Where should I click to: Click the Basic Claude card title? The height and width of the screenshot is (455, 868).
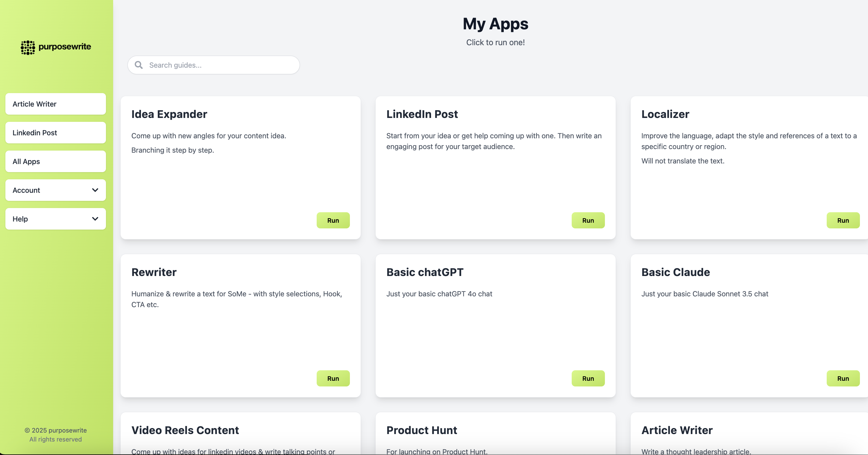pyautogui.click(x=675, y=272)
